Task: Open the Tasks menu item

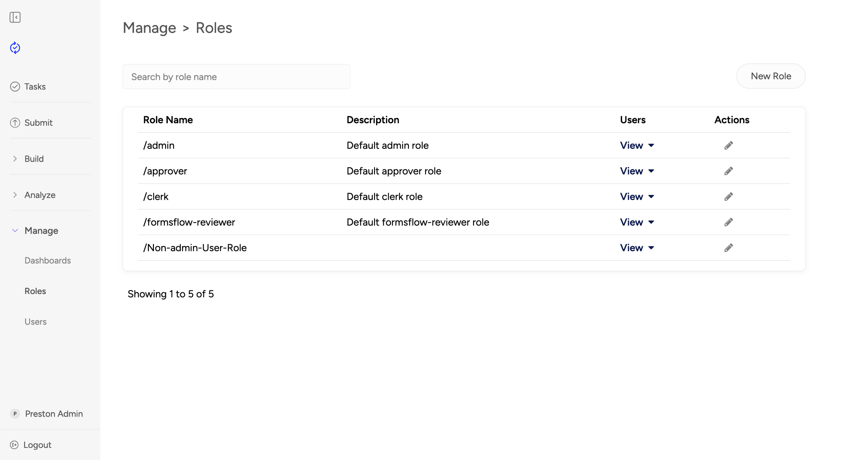Action: pos(35,87)
